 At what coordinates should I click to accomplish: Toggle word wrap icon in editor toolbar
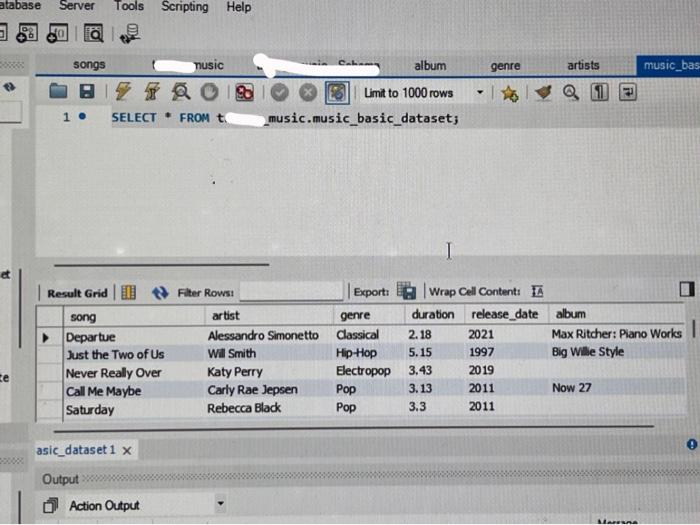click(x=628, y=92)
